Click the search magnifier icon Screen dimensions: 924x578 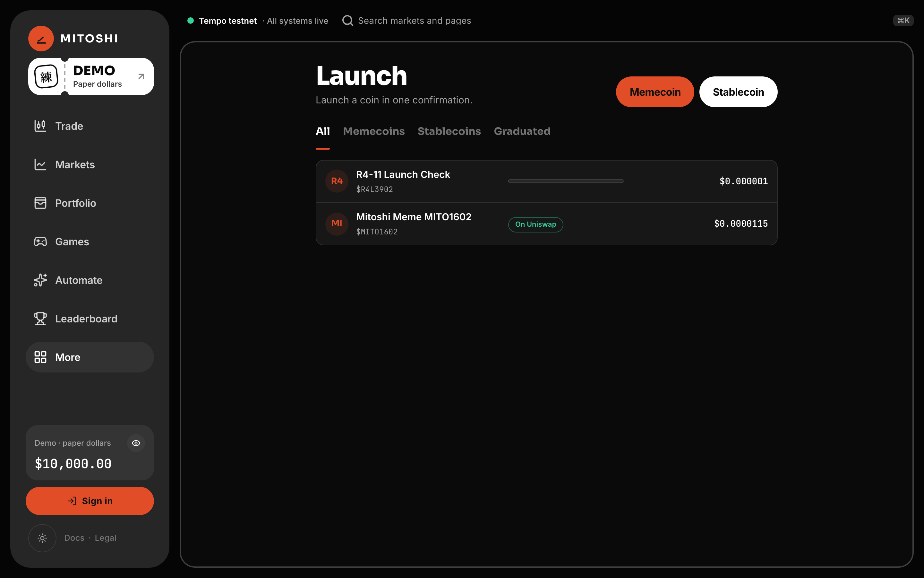(347, 21)
